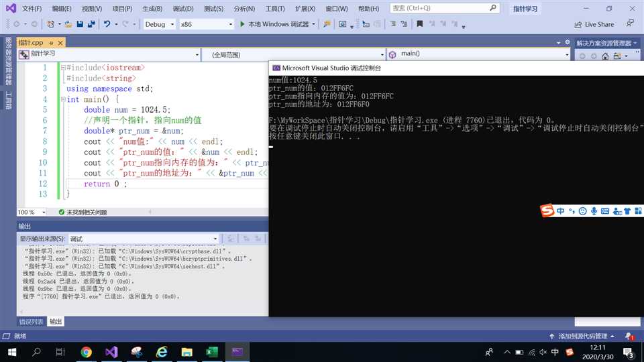Open the 文件(F) menu

tap(32, 8)
